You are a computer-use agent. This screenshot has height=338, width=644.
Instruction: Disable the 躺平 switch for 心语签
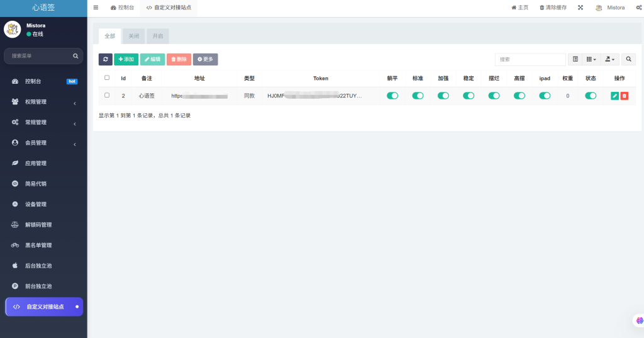click(392, 96)
